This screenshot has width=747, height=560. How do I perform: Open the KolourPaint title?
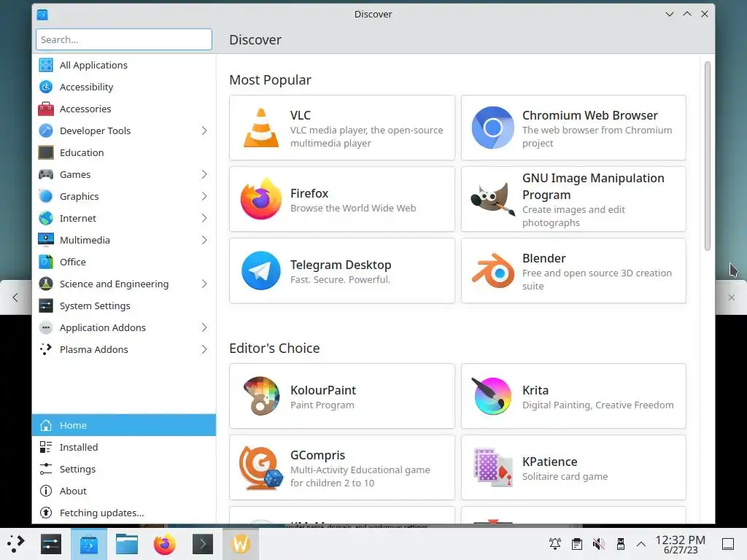coord(323,391)
